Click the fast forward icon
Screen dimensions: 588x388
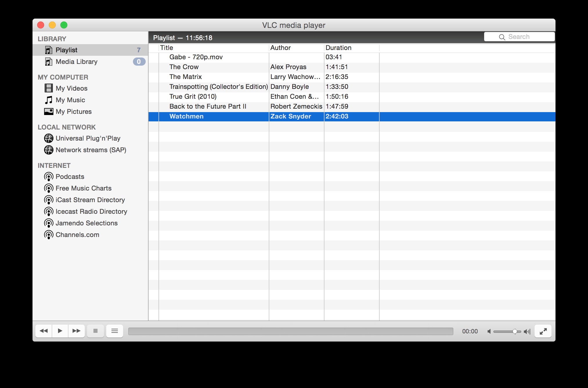[76, 331]
